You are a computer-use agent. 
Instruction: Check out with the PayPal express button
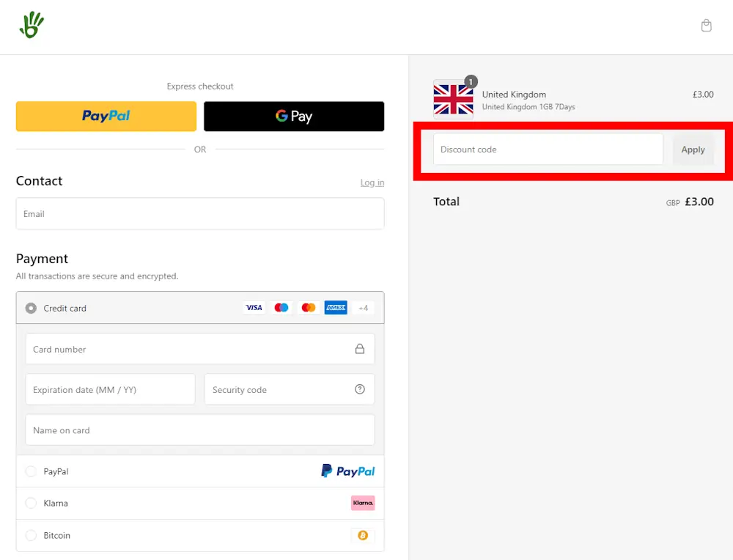(x=106, y=116)
